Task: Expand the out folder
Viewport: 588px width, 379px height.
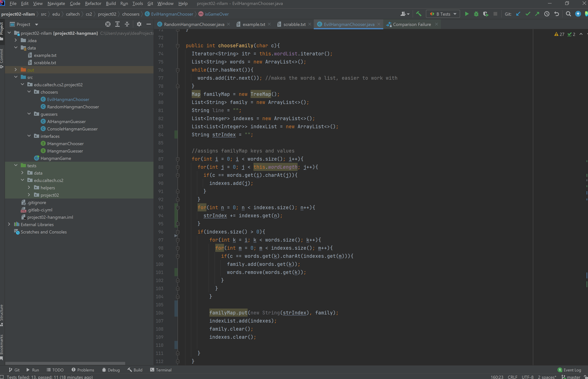Action: coord(16,70)
